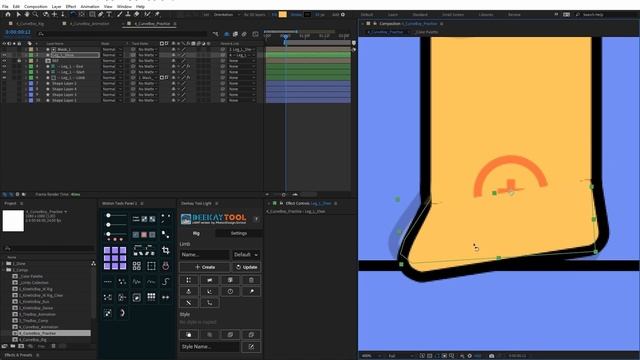Image resolution: width=640 pixels, height=360 pixels.
Task: Open the File menu
Action: [x=5, y=7]
